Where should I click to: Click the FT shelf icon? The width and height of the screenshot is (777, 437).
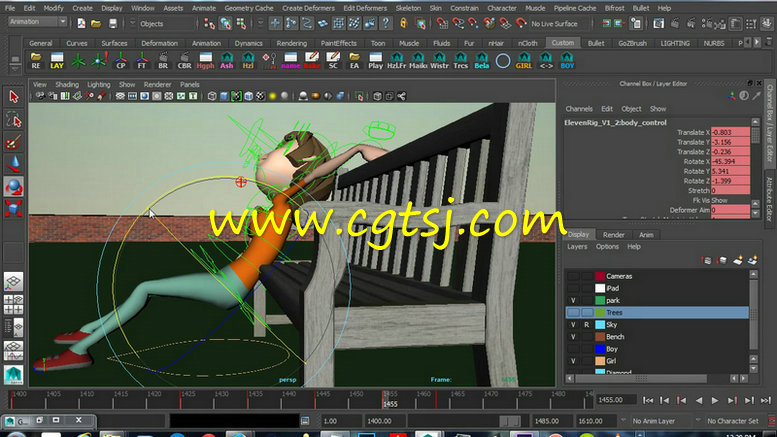pos(142,60)
